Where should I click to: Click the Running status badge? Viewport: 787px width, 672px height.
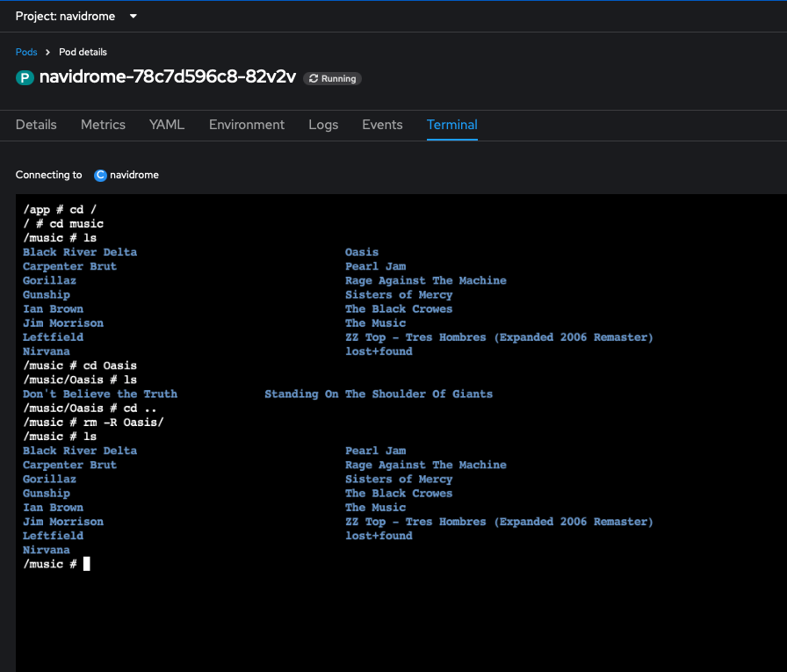coord(332,79)
